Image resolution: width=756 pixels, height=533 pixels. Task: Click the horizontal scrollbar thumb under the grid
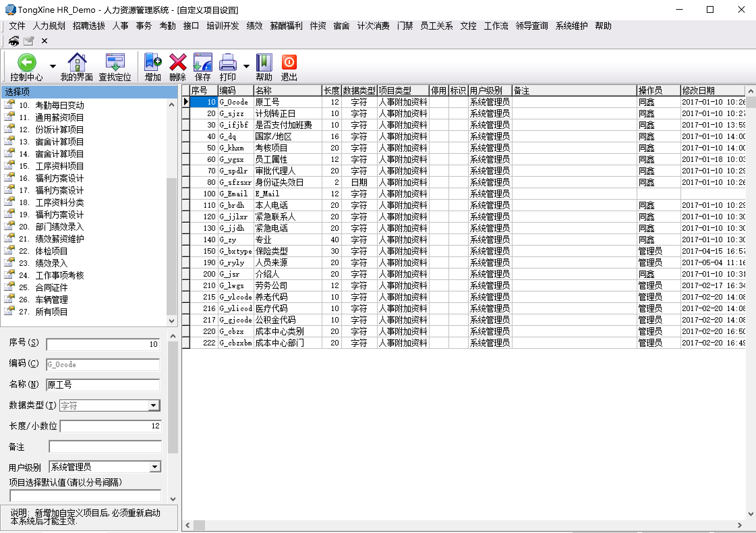(199, 525)
